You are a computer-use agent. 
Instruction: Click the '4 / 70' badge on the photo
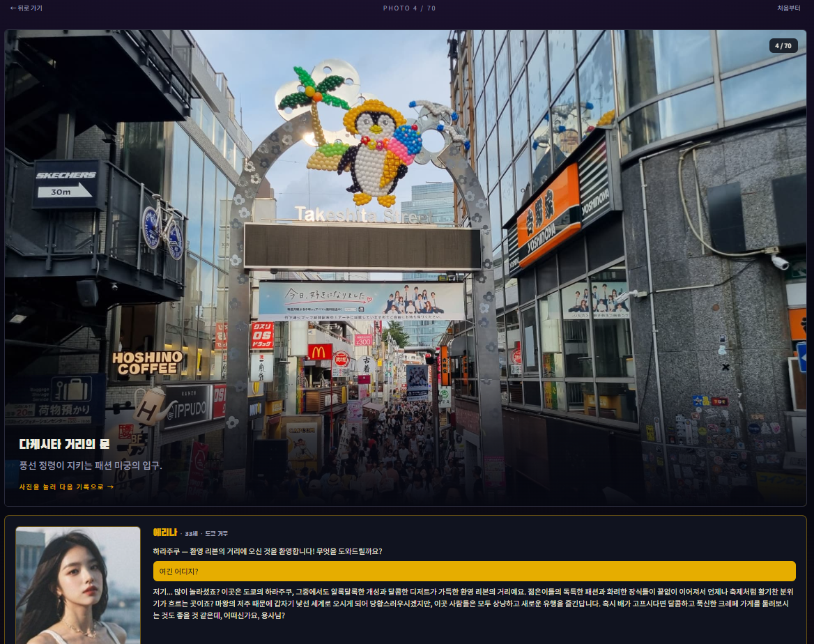[x=783, y=46]
